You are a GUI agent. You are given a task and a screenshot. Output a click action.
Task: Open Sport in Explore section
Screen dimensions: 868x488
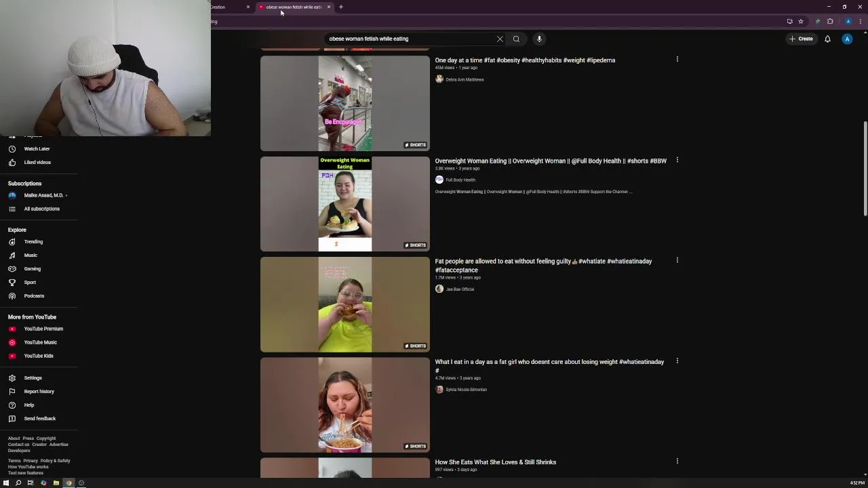pos(30,283)
